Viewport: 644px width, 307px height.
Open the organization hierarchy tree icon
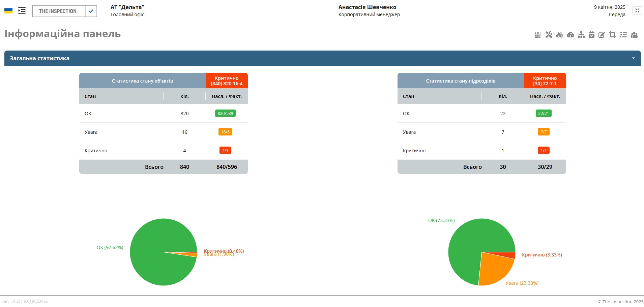click(581, 35)
